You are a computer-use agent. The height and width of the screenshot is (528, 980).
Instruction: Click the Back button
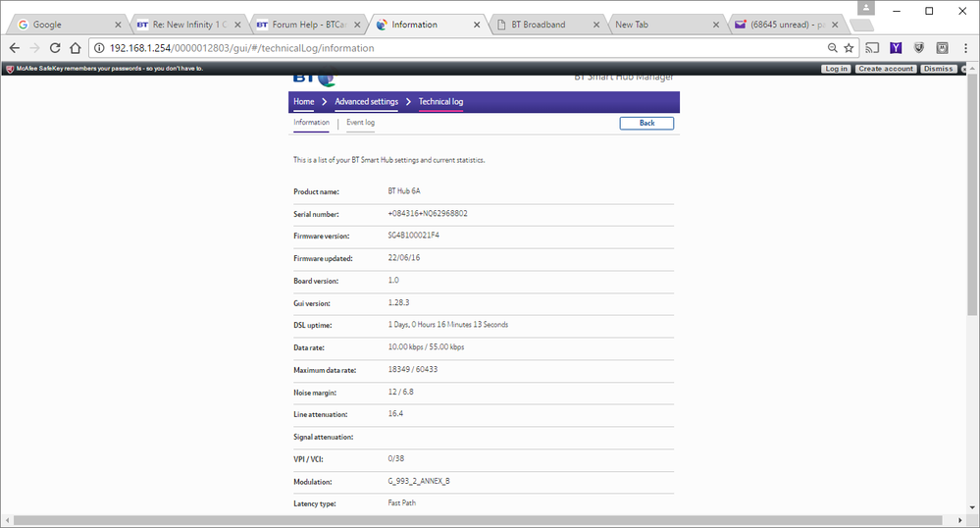646,124
